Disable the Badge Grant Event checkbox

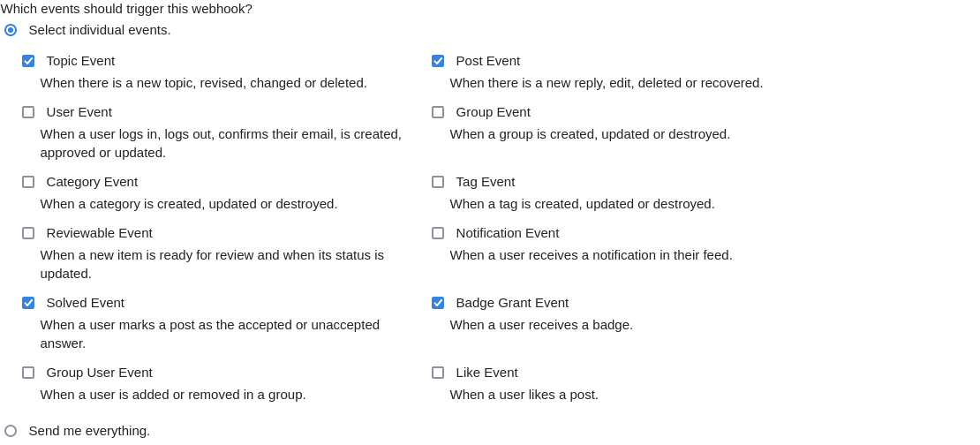(x=438, y=303)
